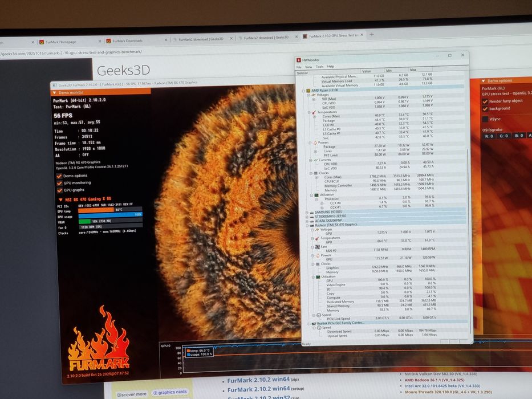Expand the ADATA SX8200PNP node
The height and width of the screenshot is (399, 532).
pyautogui.click(x=307, y=221)
